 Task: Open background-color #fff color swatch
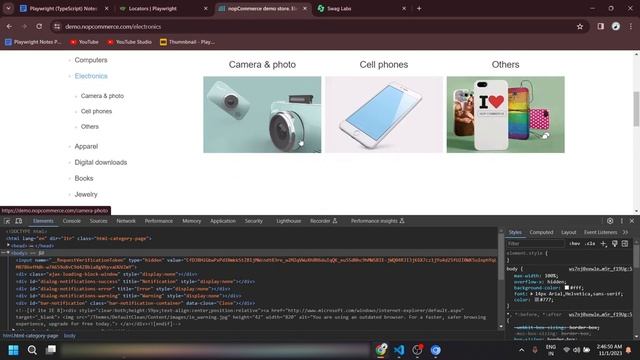[567, 288]
